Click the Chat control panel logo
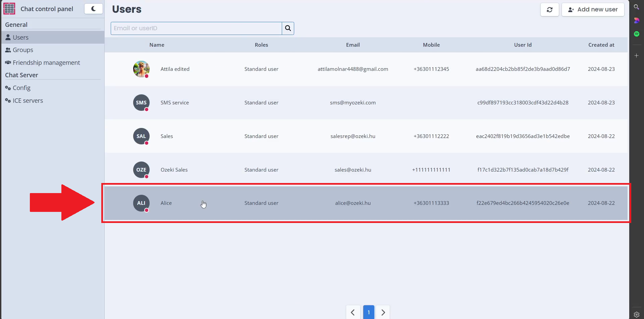 click(9, 9)
